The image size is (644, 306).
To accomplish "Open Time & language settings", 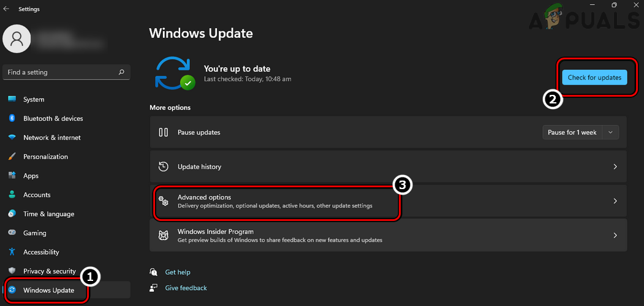I will point(48,214).
